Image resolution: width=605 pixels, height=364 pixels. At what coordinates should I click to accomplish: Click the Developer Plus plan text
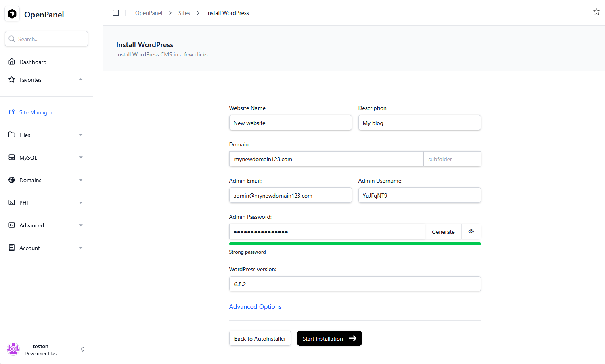(40, 354)
